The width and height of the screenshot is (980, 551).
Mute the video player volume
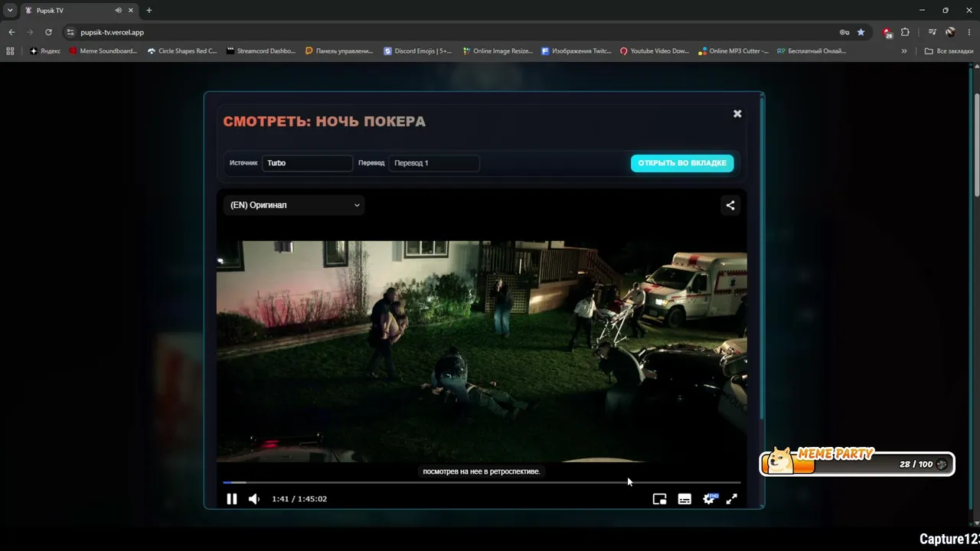pyautogui.click(x=254, y=499)
